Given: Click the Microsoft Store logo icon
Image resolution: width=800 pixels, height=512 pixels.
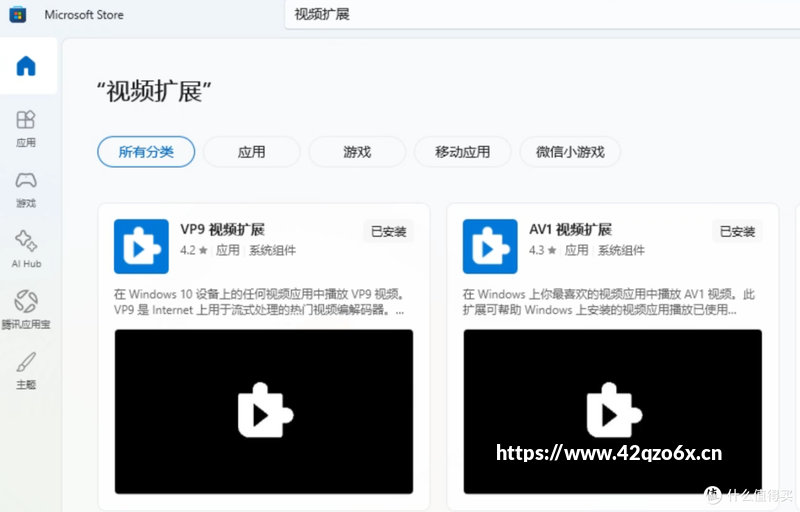Looking at the screenshot, I should tap(18, 14).
